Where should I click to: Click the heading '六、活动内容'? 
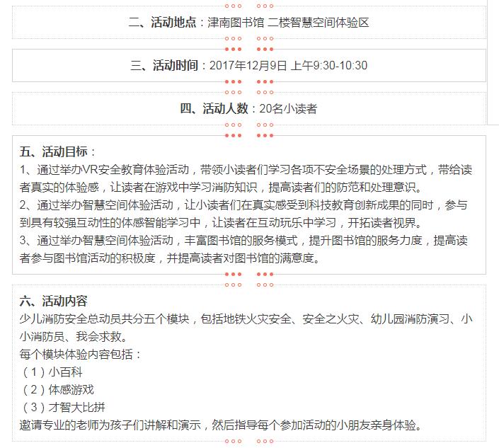(54, 301)
